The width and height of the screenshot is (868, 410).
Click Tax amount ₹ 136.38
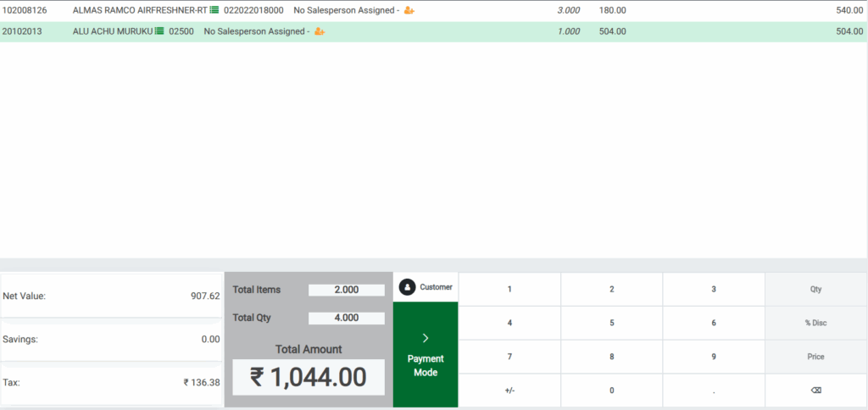click(x=202, y=382)
